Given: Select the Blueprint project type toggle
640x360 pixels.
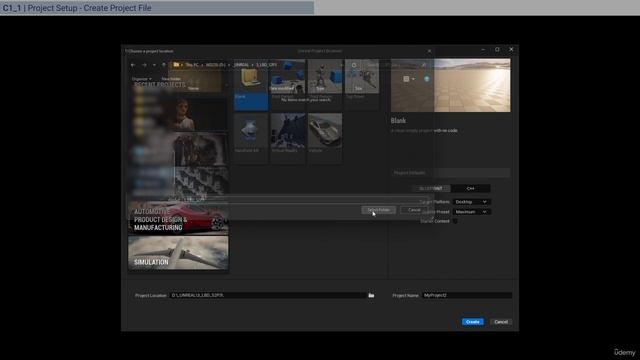Looking at the screenshot, I should (x=431, y=188).
